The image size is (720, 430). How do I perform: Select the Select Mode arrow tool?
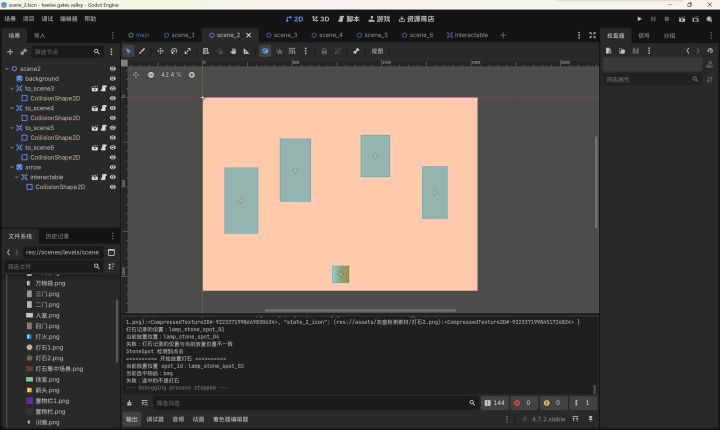click(129, 51)
